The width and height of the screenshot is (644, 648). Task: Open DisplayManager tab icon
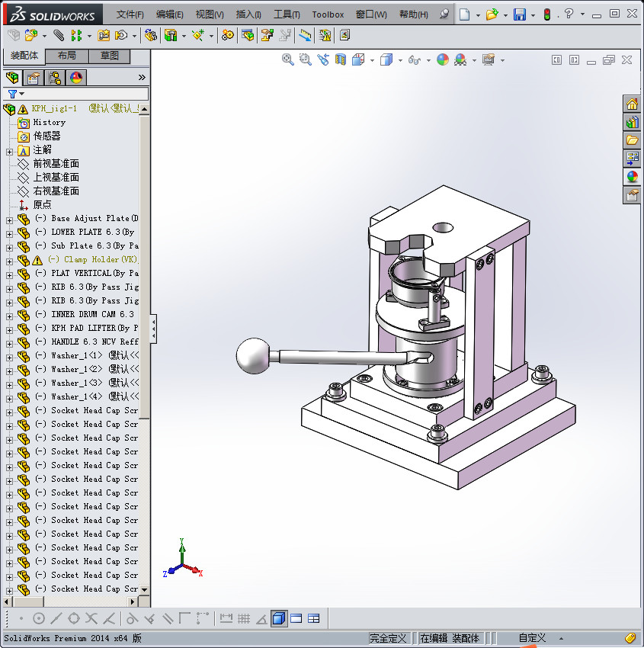[x=76, y=78]
